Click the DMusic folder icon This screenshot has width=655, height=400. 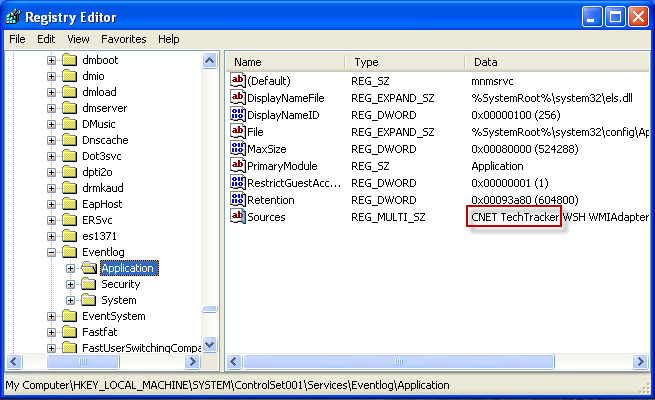pyautogui.click(x=69, y=124)
